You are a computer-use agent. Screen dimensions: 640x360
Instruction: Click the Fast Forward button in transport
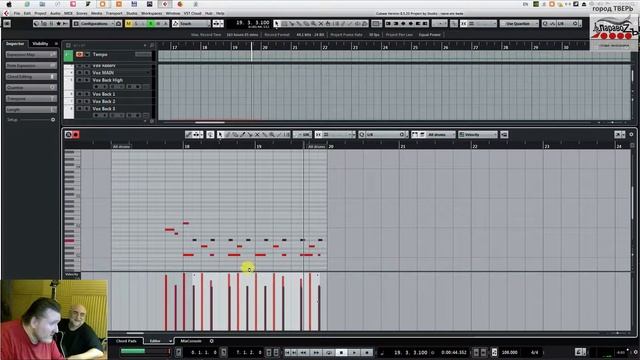coord(316,352)
